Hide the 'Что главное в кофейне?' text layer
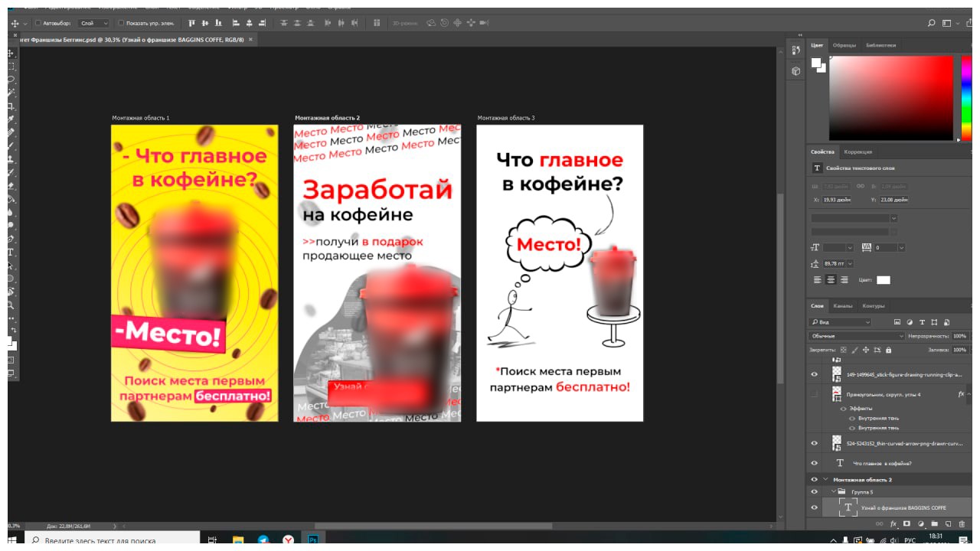 click(814, 463)
